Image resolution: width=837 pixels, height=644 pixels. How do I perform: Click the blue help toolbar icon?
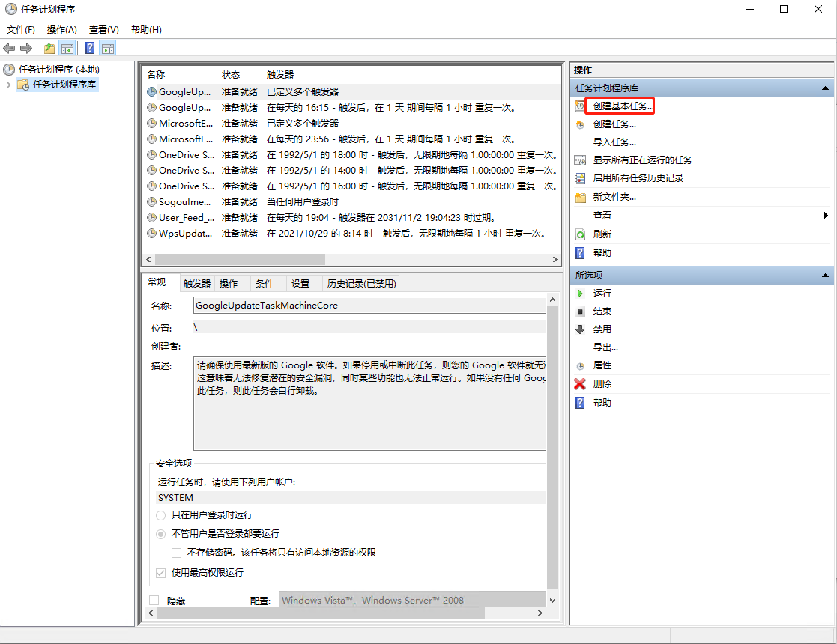(89, 49)
